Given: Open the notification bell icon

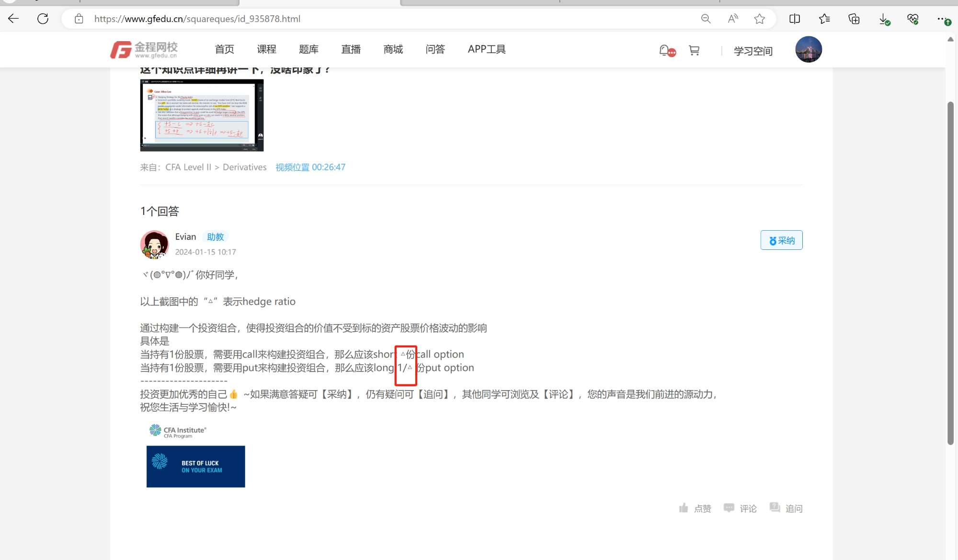Looking at the screenshot, I should [665, 50].
